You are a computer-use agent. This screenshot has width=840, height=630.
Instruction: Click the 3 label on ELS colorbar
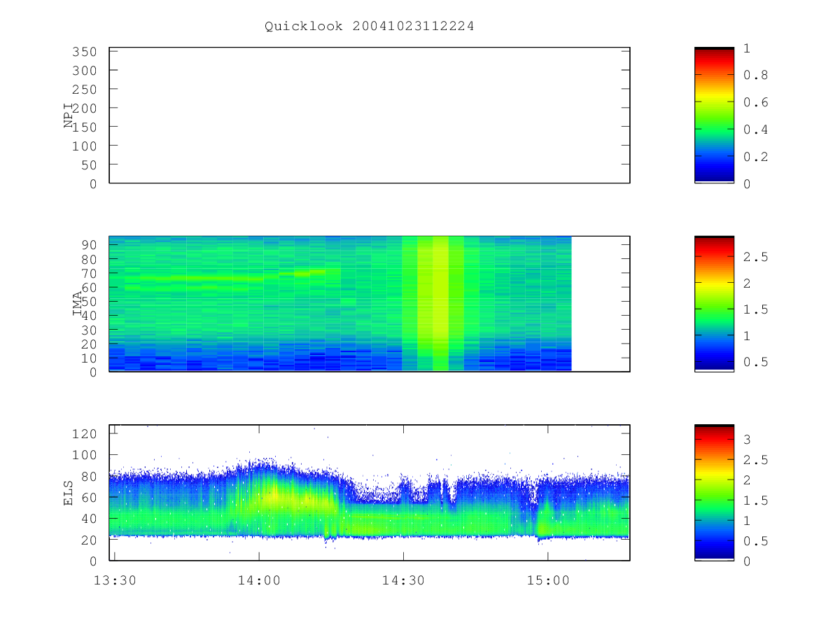coord(747,440)
